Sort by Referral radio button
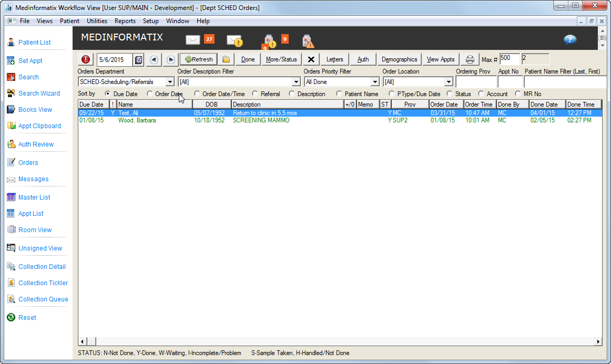The height and width of the screenshot is (364, 611). (x=255, y=94)
